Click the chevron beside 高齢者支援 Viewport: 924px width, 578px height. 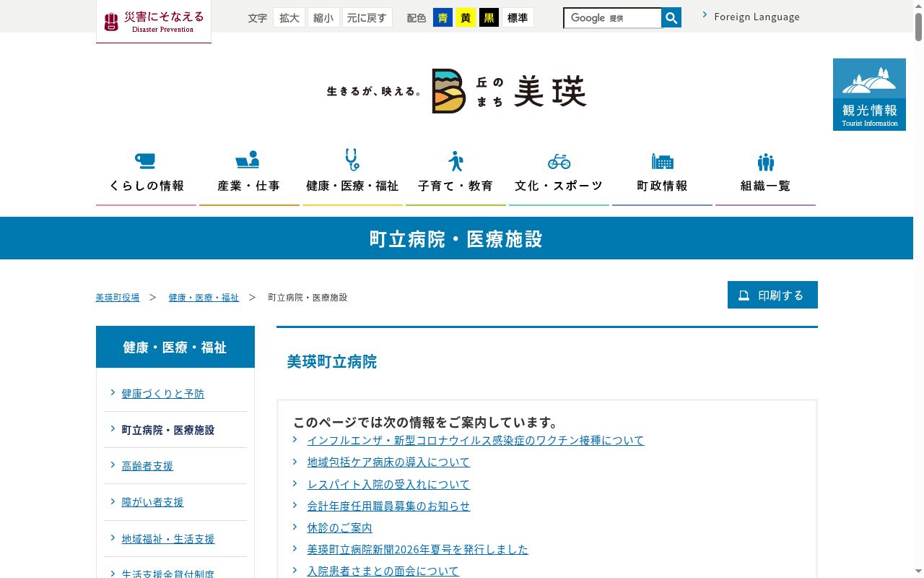click(x=113, y=465)
